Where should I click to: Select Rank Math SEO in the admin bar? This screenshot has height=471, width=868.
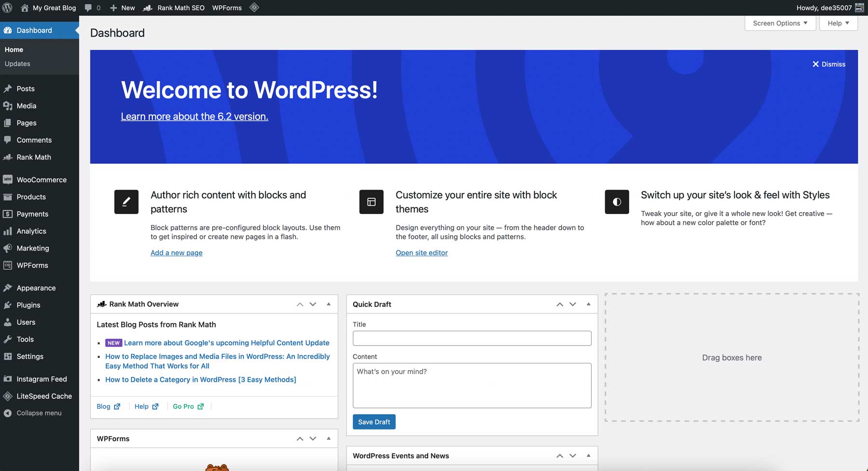click(180, 7)
